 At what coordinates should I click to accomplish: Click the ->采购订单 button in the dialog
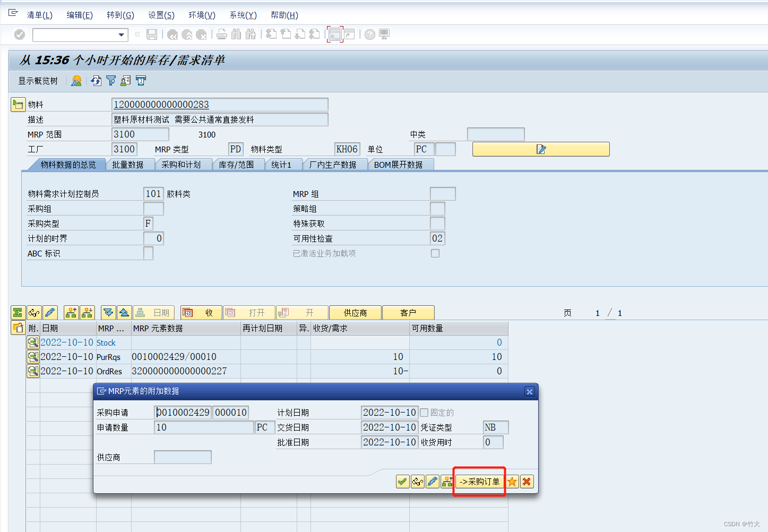coord(479,482)
